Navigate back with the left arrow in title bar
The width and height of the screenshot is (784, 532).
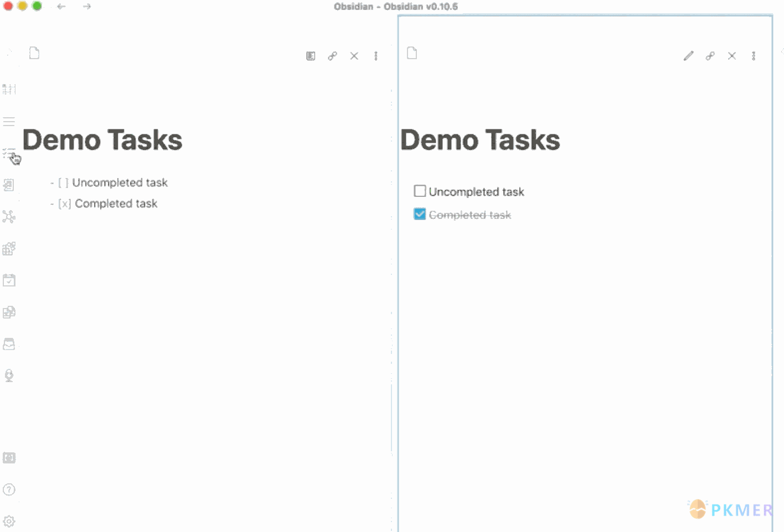point(61,7)
